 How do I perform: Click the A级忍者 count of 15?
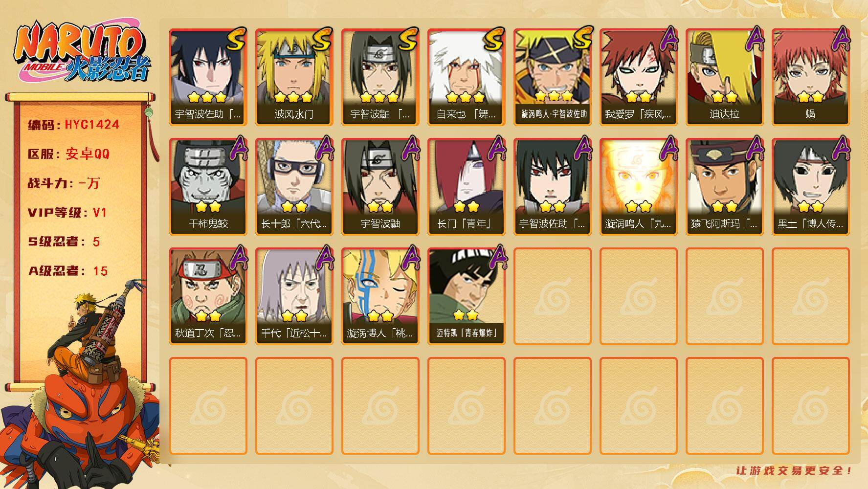click(100, 271)
